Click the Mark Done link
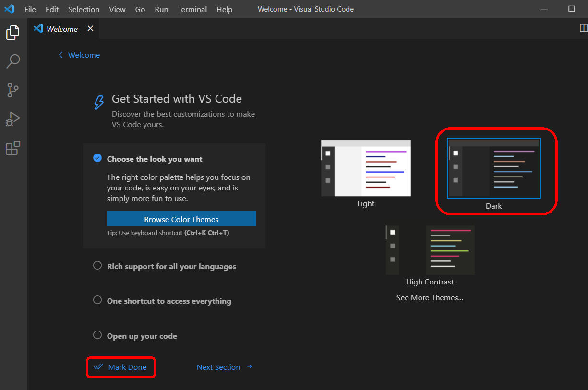 (127, 367)
